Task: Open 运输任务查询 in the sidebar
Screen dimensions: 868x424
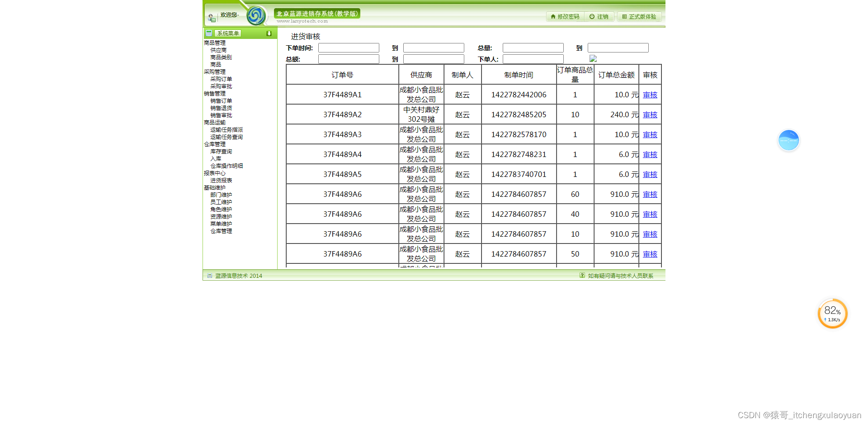Action: 226,137
